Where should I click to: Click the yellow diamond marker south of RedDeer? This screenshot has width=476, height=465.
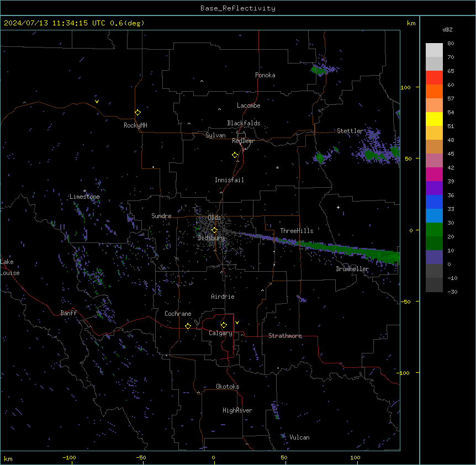point(235,155)
